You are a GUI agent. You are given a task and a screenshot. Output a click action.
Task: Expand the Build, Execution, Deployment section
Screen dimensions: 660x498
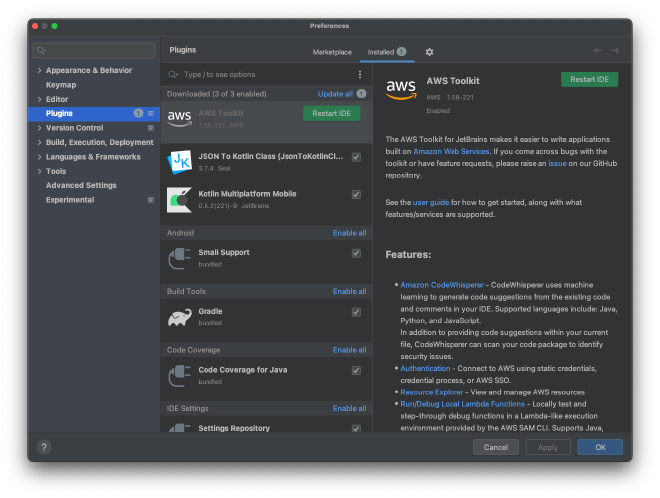[x=39, y=143]
